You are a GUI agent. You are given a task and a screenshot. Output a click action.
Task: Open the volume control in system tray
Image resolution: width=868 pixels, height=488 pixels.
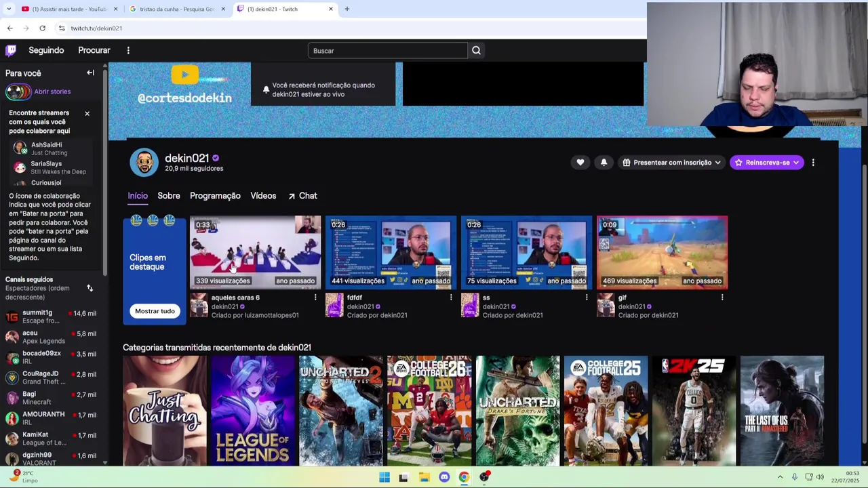[x=820, y=477]
